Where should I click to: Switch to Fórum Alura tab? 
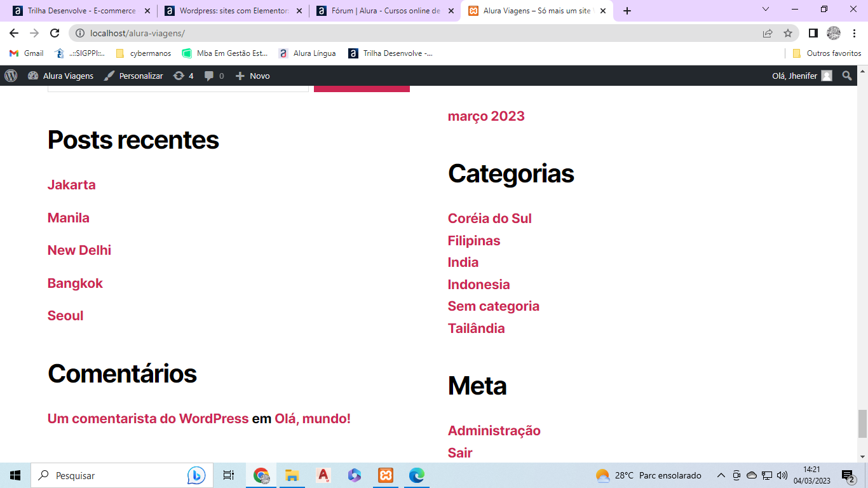pyautogui.click(x=385, y=11)
